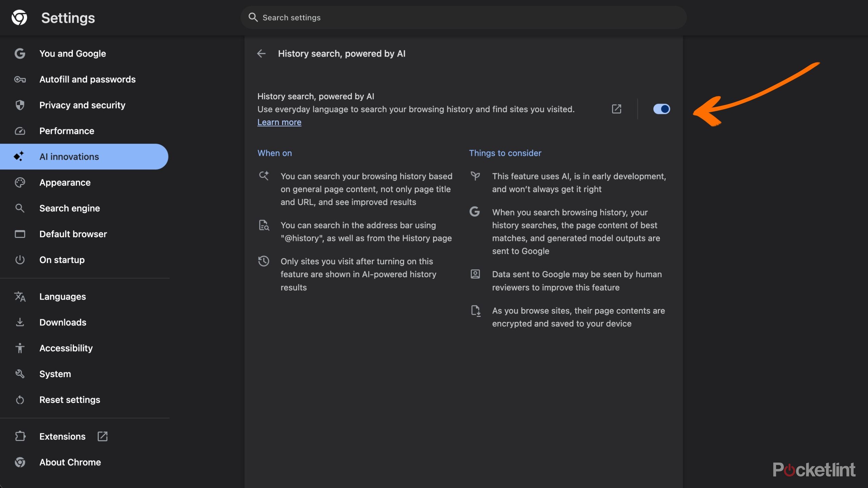The image size is (868, 488).
Task: Click the magnifier icon in the search bar
Action: coord(253,17)
